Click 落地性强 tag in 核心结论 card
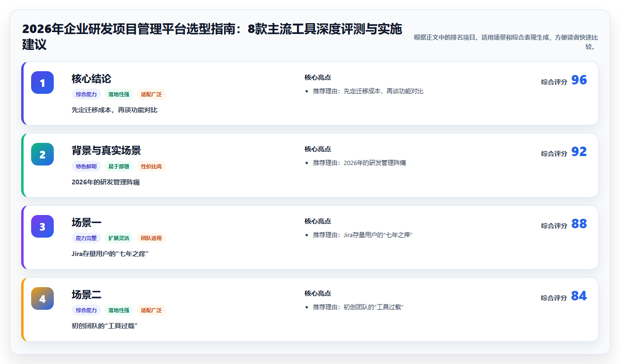This screenshot has height=364, width=620. [x=119, y=94]
